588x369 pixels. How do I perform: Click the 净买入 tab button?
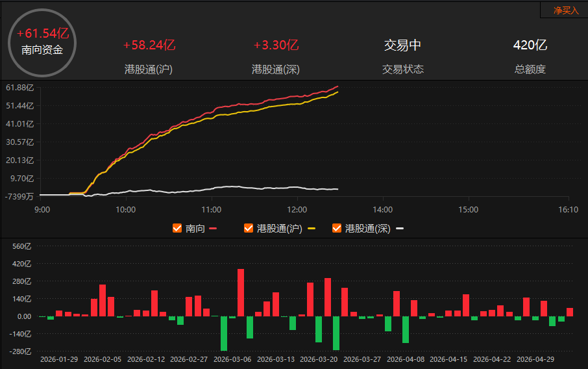[x=565, y=10]
